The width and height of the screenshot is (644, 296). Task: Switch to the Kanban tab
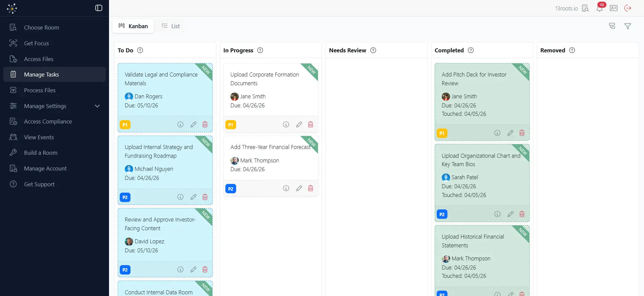(133, 26)
